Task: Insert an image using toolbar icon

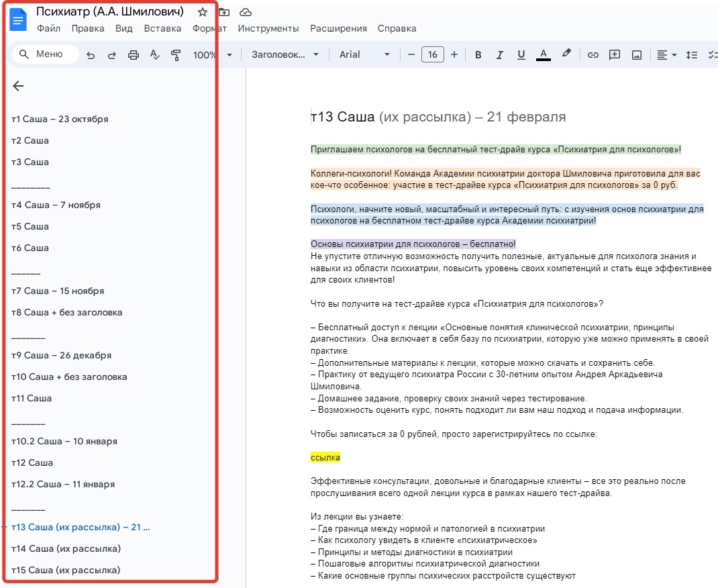Action: coord(637,55)
